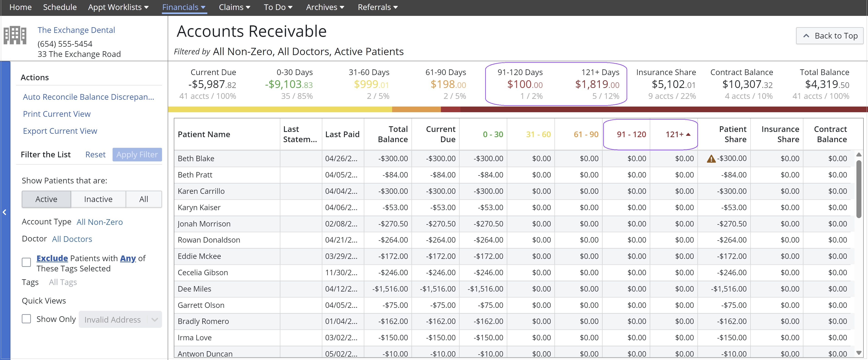Image resolution: width=868 pixels, height=360 pixels.
Task: Click the Any toggle word
Action: tap(128, 258)
